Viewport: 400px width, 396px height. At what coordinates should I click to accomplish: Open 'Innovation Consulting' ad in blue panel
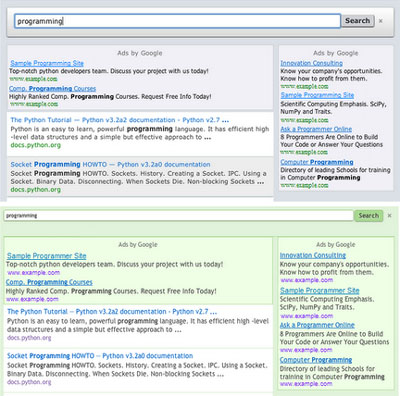coord(311,63)
